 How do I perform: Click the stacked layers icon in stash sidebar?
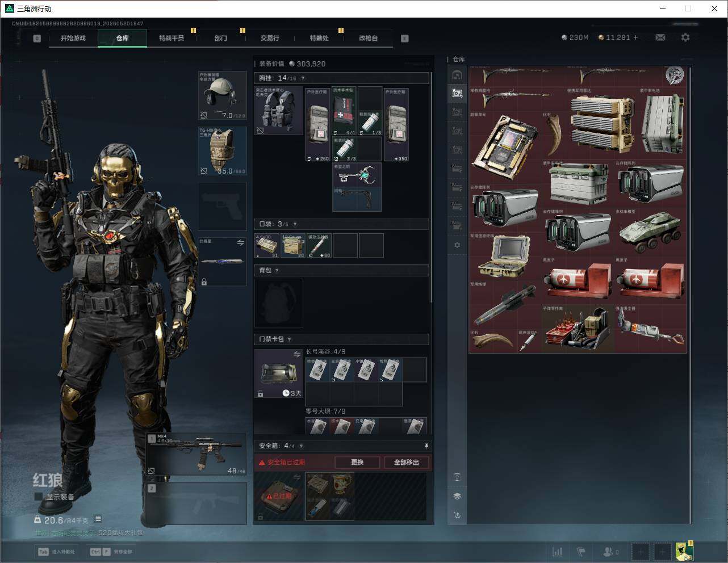pos(457,496)
